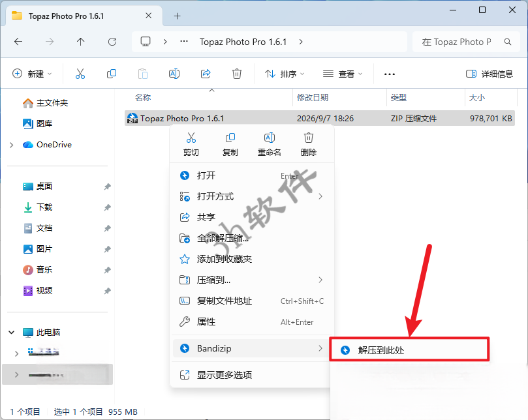The width and height of the screenshot is (528, 420).
Task: Go back with the left arrow
Action: point(18,42)
